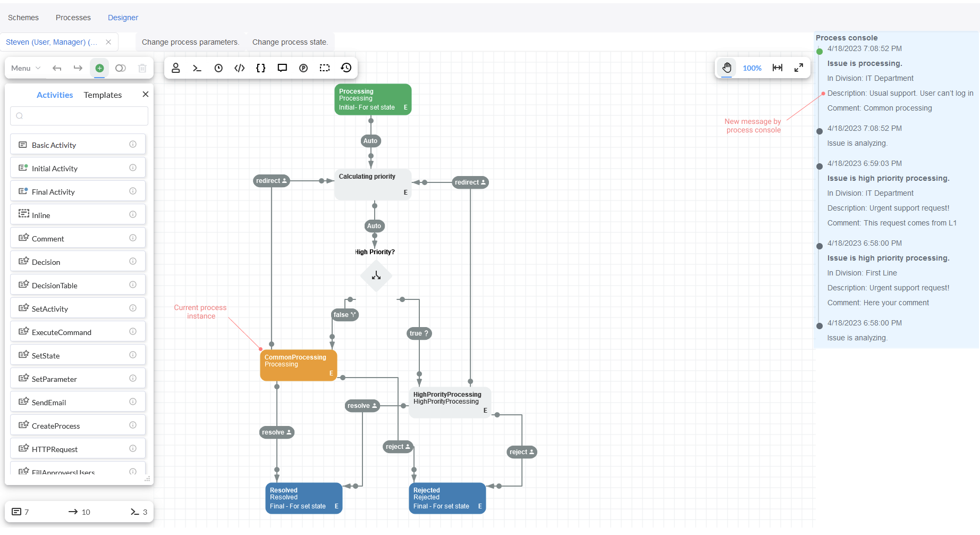
Task: Show info for Inline activity
Action: click(133, 214)
